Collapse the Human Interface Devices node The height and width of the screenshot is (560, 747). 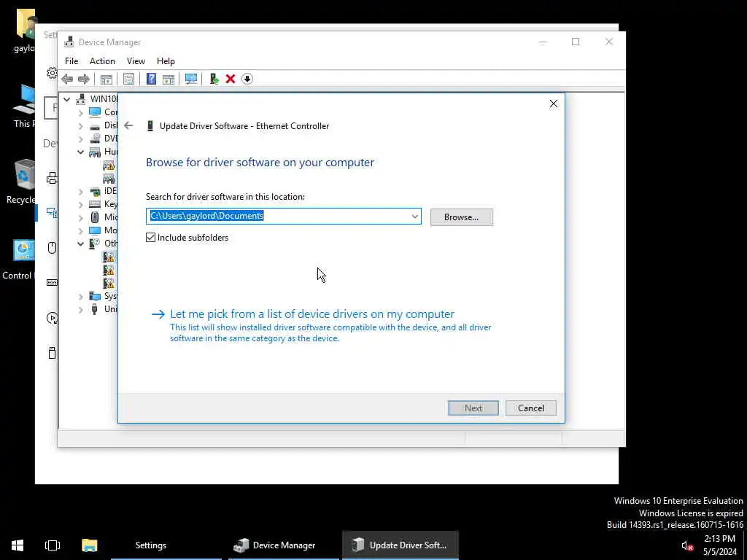tap(80, 152)
